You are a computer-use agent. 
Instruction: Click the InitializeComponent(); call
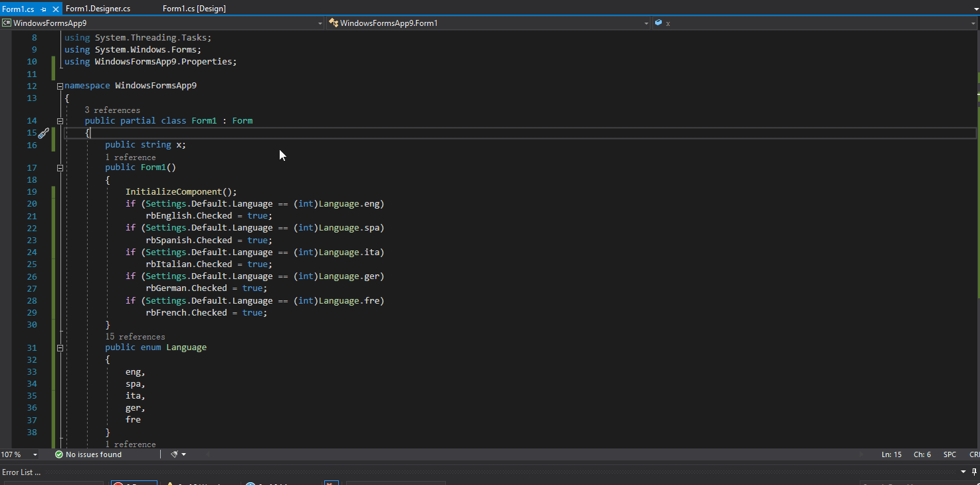(x=181, y=192)
